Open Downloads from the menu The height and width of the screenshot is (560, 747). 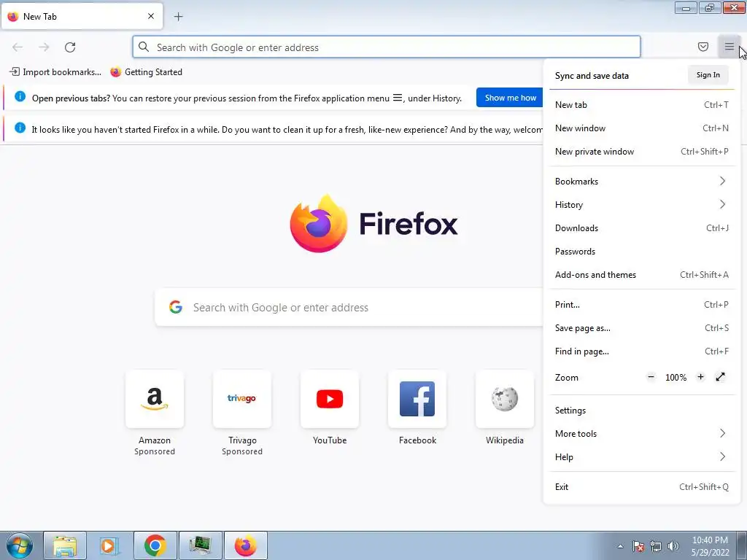click(642, 228)
